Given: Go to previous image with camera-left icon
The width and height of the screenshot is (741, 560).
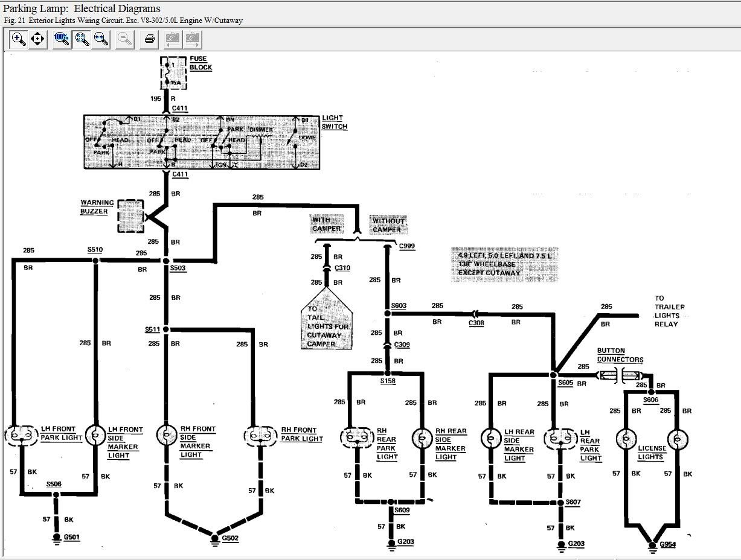Looking at the screenshot, I should click(x=173, y=39).
